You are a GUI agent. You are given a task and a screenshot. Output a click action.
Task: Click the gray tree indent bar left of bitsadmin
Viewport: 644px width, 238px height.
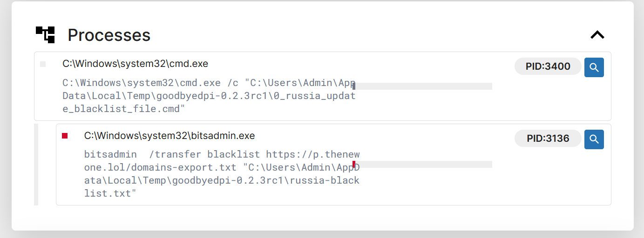pos(36,164)
